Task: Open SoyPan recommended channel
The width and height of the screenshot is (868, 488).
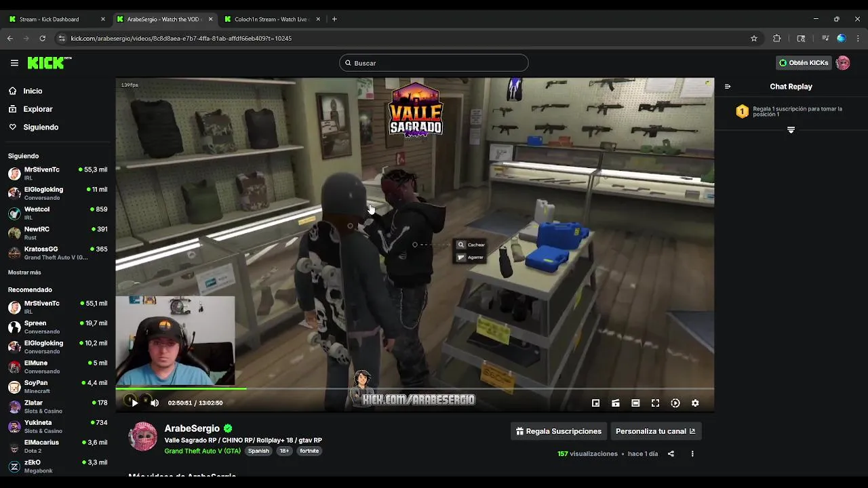Action: point(58,386)
